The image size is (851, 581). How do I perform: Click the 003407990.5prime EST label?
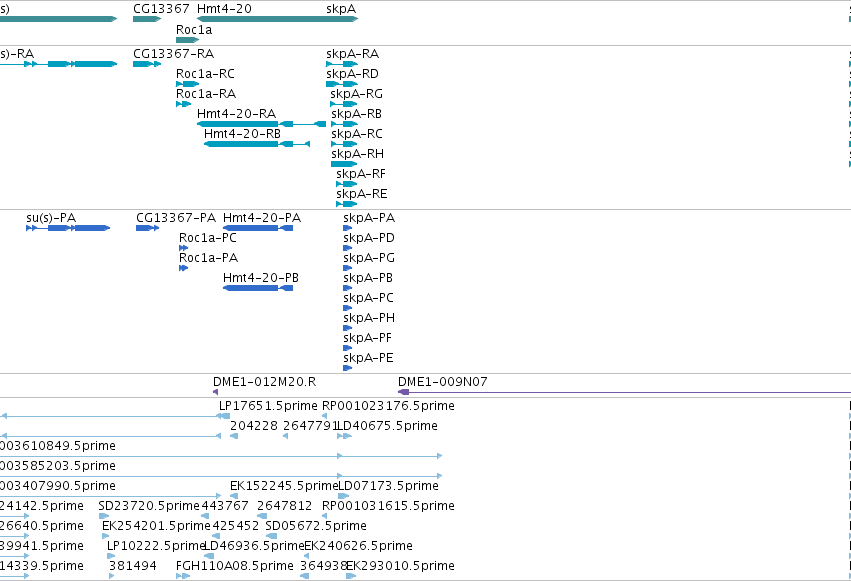tap(58, 487)
